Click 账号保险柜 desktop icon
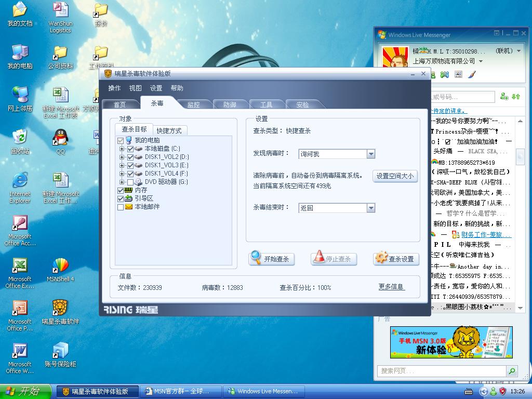The width and height of the screenshot is (532, 399). tap(60, 355)
